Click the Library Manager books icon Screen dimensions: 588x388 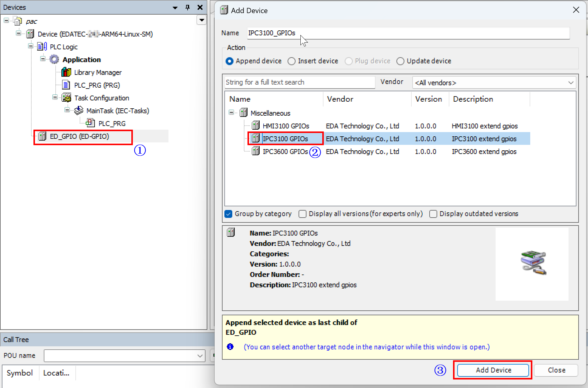(66, 72)
